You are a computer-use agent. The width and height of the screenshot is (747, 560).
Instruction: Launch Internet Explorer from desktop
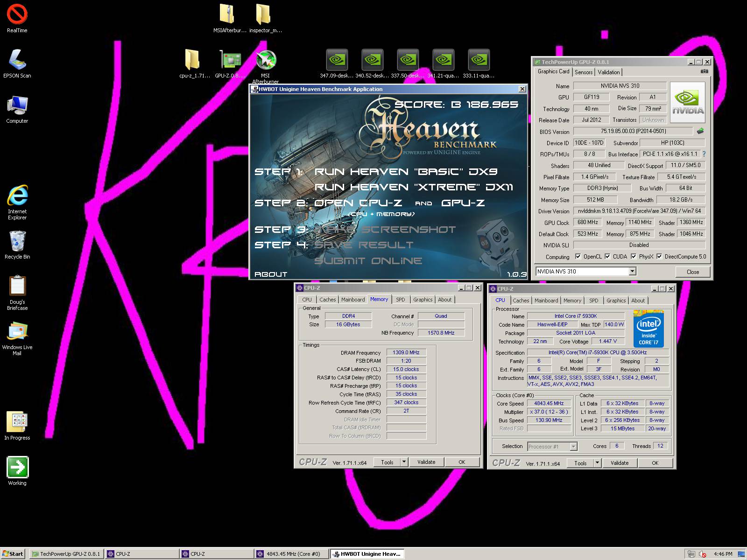tap(17, 202)
